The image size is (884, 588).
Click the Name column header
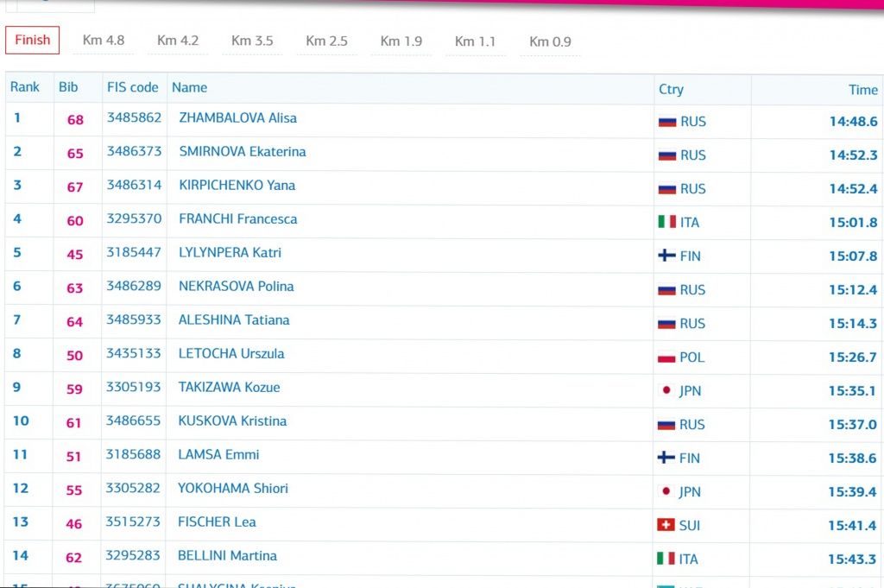pyautogui.click(x=189, y=87)
